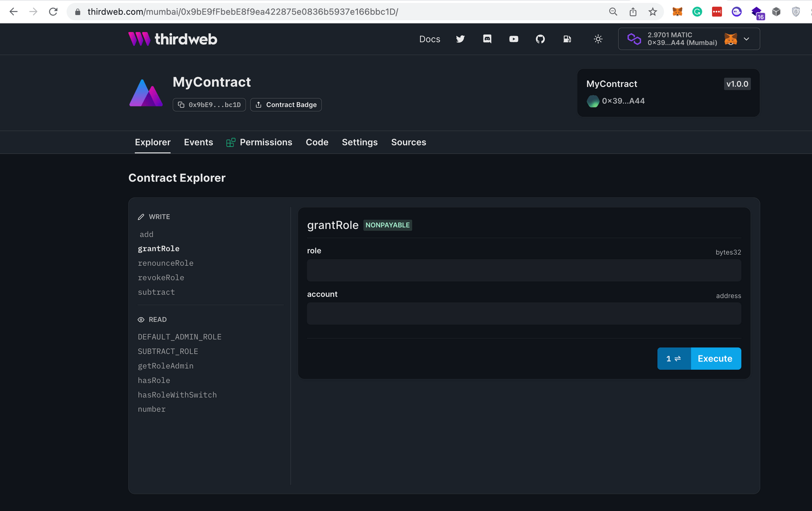Viewport: 812px width, 511px height.
Task: Open the MyContract v1.0.0 release card
Action: click(668, 93)
